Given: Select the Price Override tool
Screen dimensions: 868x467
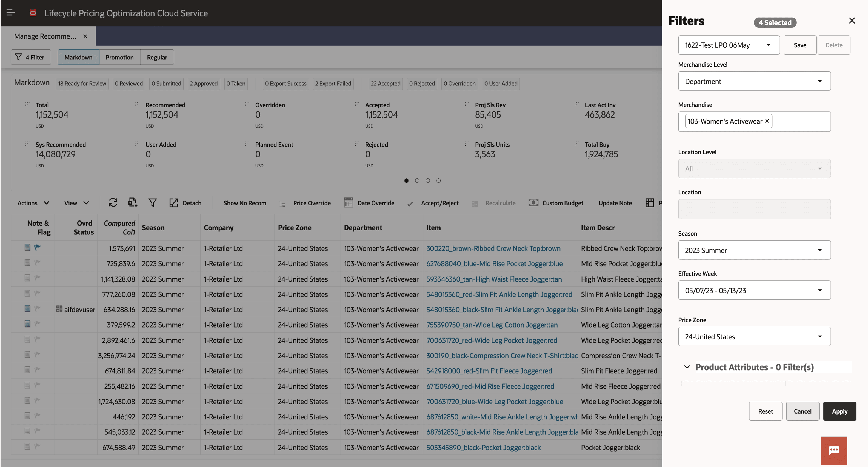Looking at the screenshot, I should pyautogui.click(x=305, y=202).
